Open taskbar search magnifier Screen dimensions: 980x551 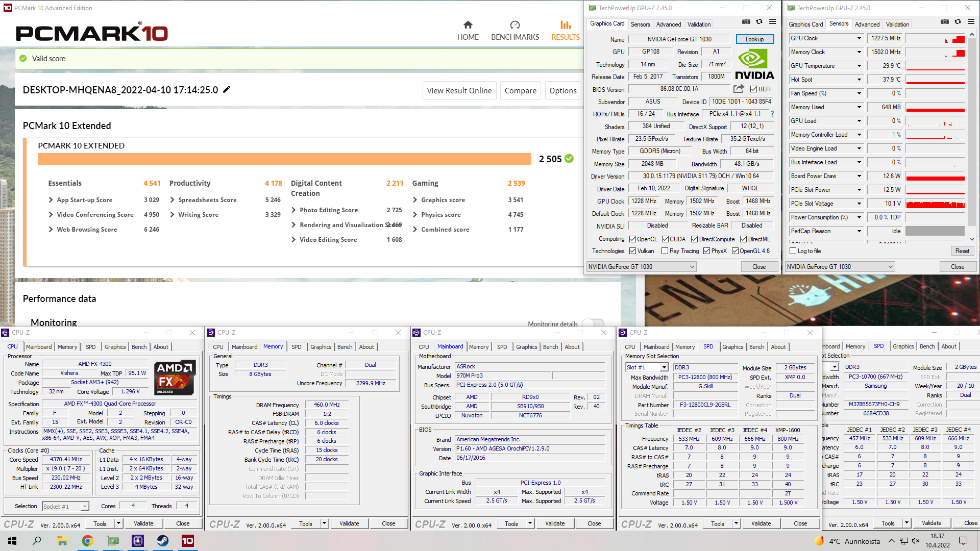pyautogui.click(x=37, y=541)
